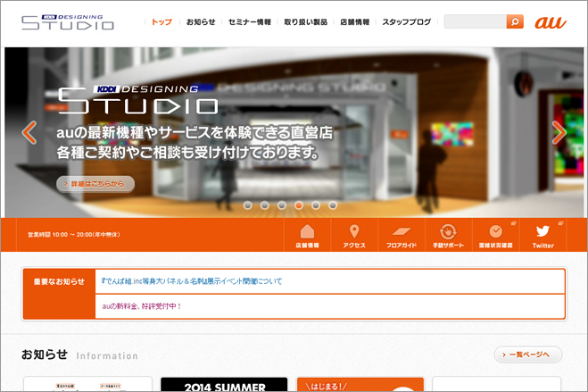Open the 取り扱い製品 navigation item
The width and height of the screenshot is (588, 392).
pyautogui.click(x=306, y=22)
